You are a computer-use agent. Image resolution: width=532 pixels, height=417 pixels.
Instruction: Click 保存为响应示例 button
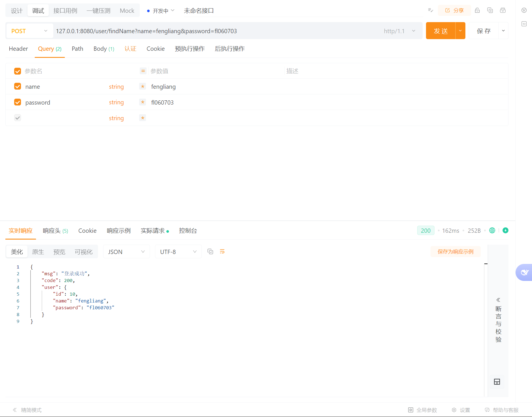click(455, 251)
